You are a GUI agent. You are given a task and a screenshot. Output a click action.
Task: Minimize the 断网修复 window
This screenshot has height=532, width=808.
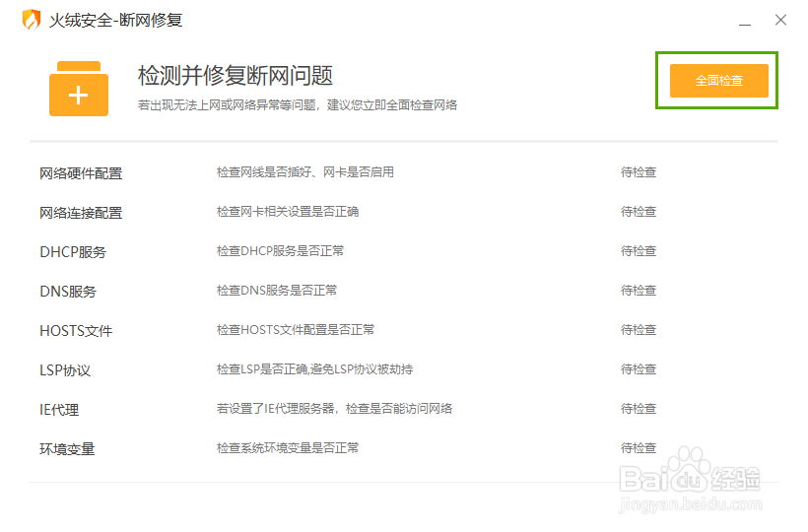tap(745, 24)
